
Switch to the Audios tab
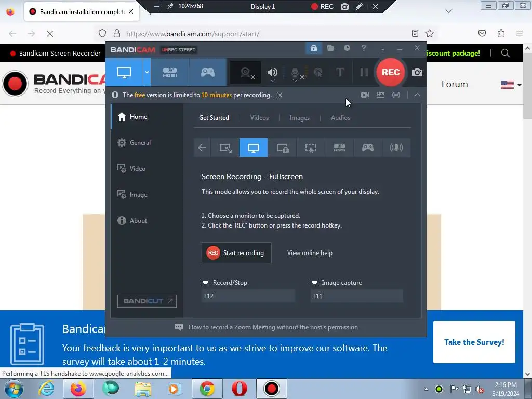pyautogui.click(x=340, y=118)
